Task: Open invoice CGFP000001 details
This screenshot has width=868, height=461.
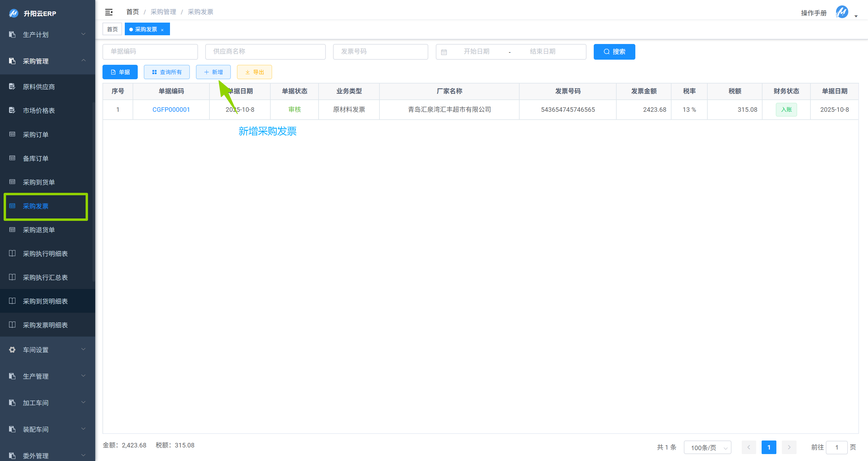Action: pyautogui.click(x=171, y=109)
